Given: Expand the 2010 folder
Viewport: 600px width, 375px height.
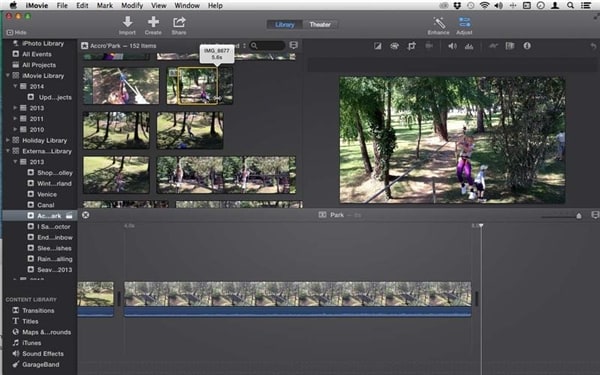Looking at the screenshot, I should click(x=15, y=129).
